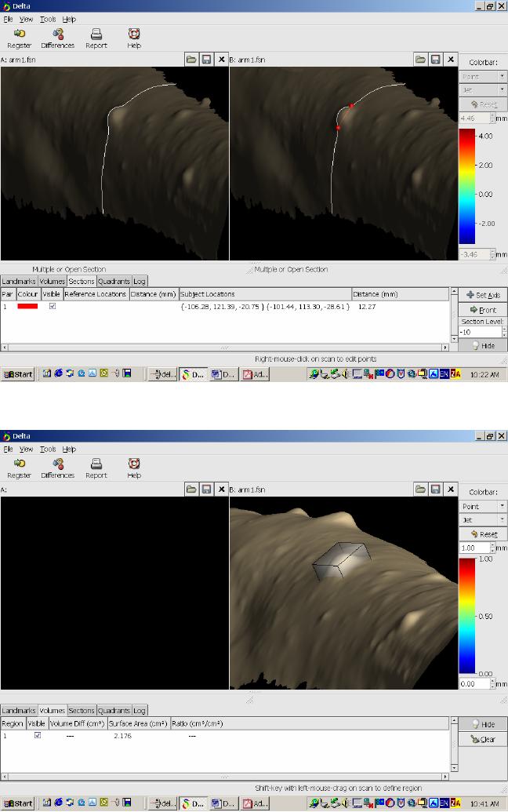Save scan A in lower Delta window
The width and height of the screenshot is (508, 812).
tap(206, 490)
